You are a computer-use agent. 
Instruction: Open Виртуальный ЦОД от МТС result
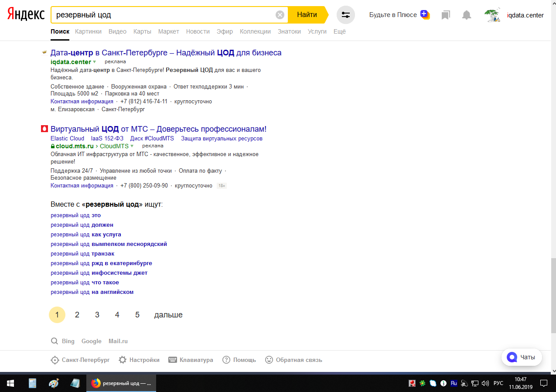coord(158,129)
